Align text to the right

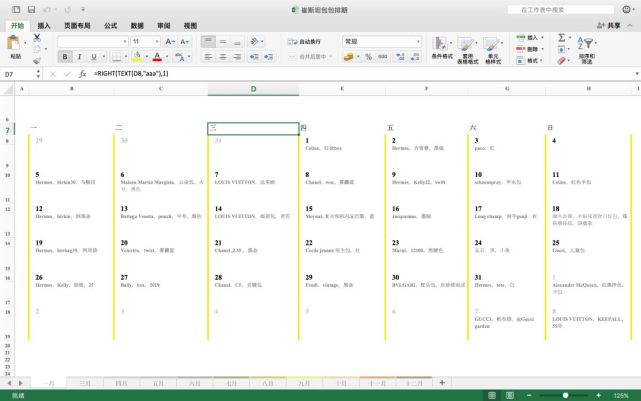237,57
